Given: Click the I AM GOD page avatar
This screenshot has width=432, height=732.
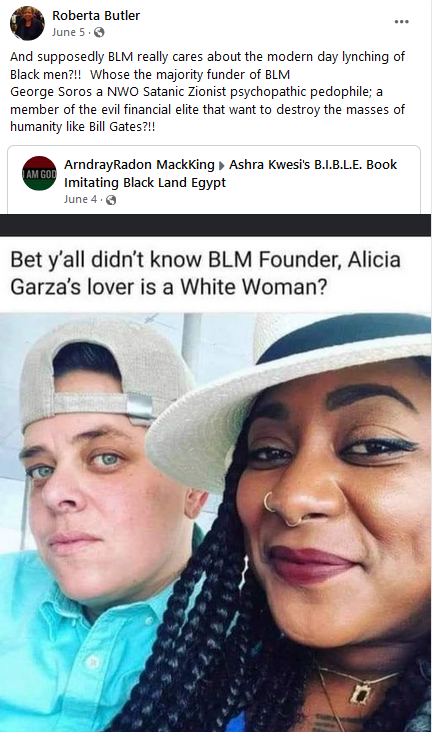Looking at the screenshot, I should [x=39, y=173].
